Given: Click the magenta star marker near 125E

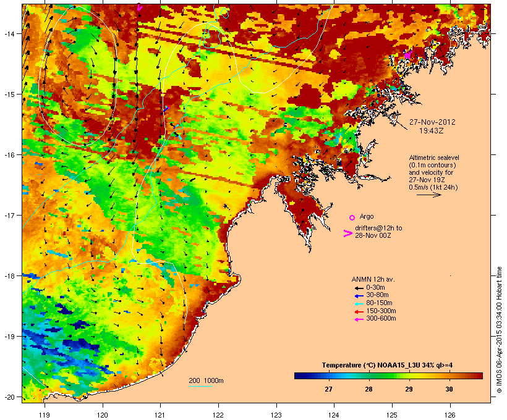Looking at the screenshot, I should click(407, 55).
